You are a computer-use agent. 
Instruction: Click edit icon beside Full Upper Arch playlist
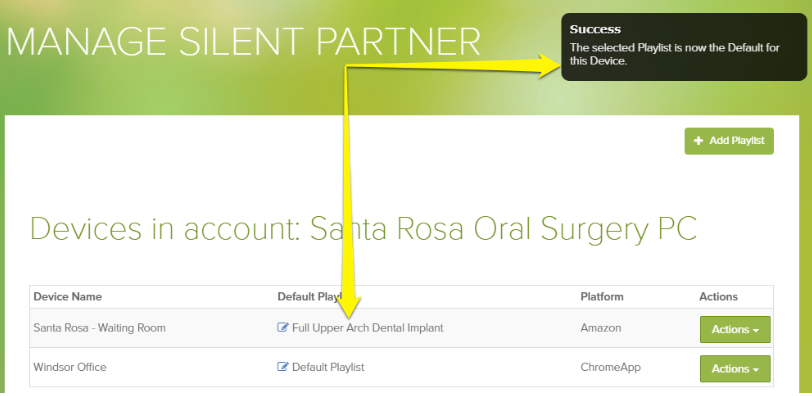tap(282, 328)
